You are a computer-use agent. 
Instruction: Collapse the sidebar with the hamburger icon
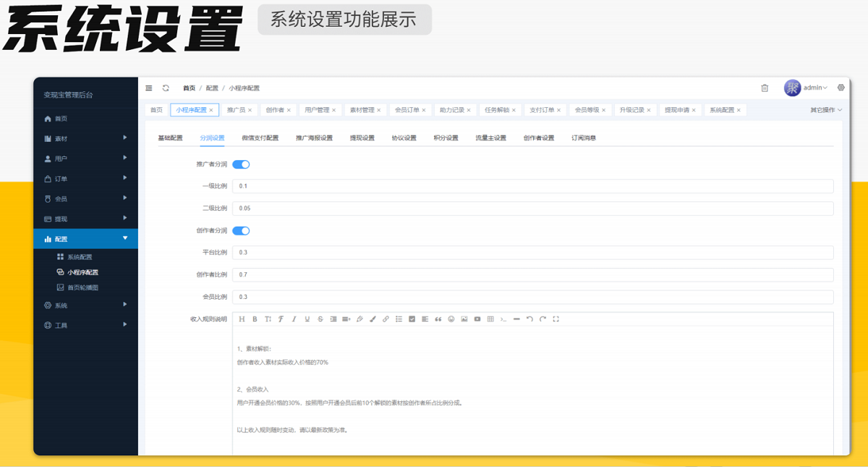click(149, 88)
